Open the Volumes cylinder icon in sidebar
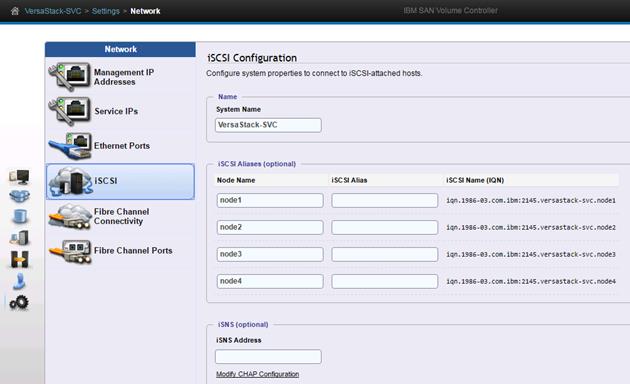The height and width of the screenshot is (384, 630). [19, 217]
